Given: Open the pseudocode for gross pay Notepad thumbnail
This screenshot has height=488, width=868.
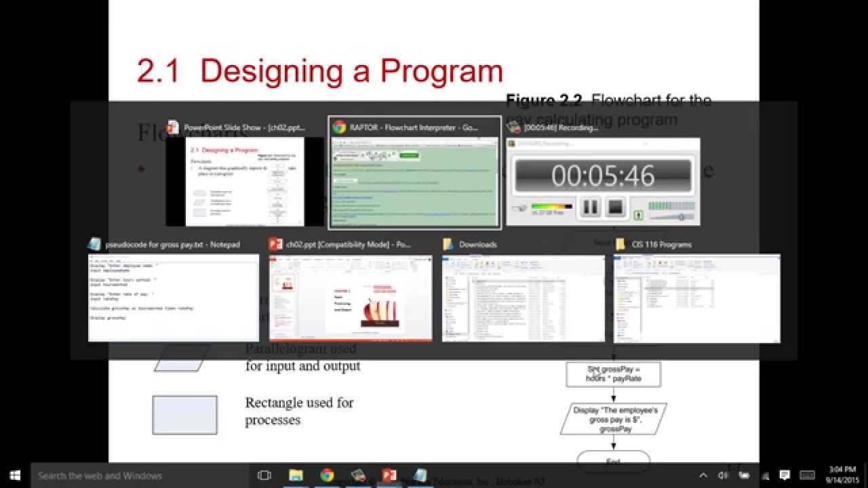Looking at the screenshot, I should (174, 298).
